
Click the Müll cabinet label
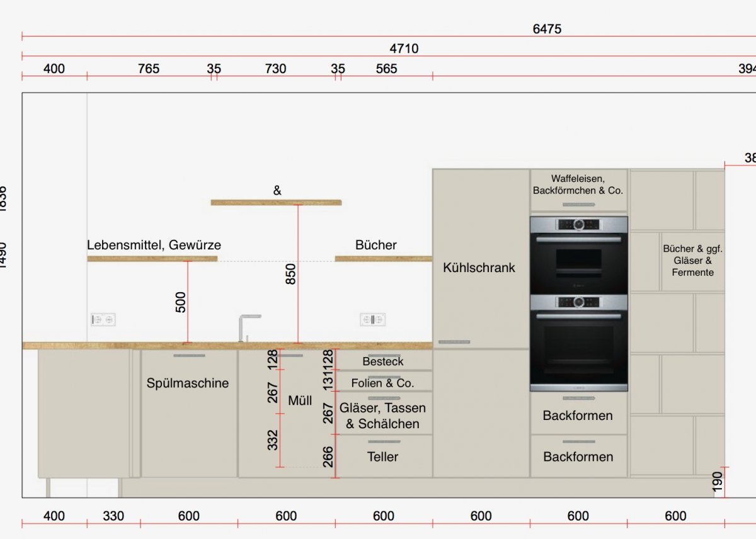300,400
